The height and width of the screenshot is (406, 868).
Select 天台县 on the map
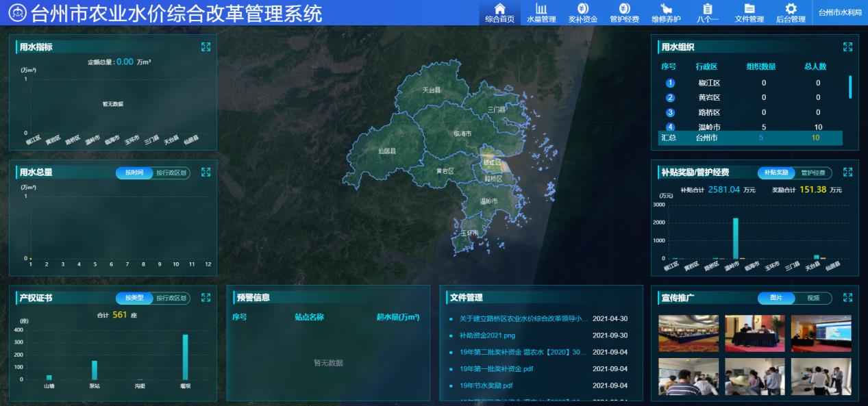click(432, 90)
